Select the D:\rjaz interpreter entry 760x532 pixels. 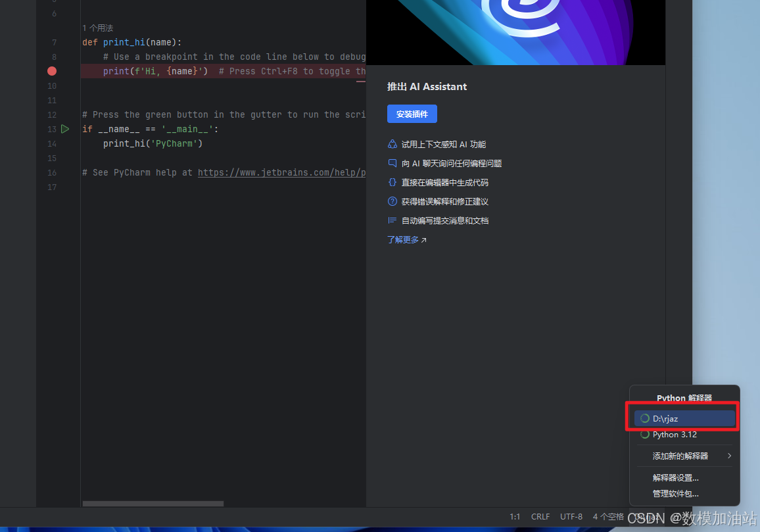click(x=684, y=419)
